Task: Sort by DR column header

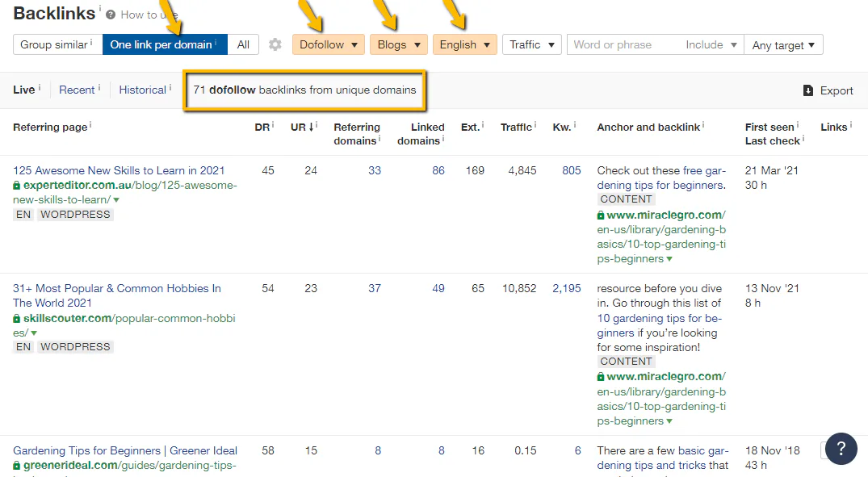Action: click(262, 128)
